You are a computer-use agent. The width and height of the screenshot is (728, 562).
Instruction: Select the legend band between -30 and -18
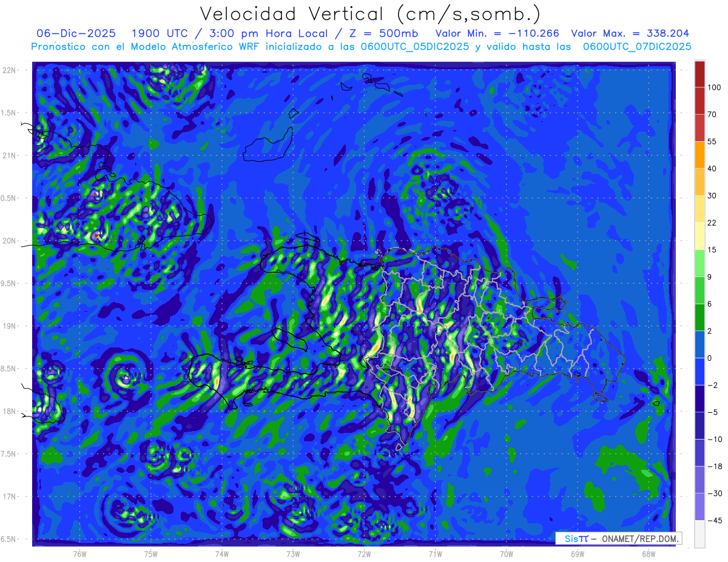[x=699, y=480]
